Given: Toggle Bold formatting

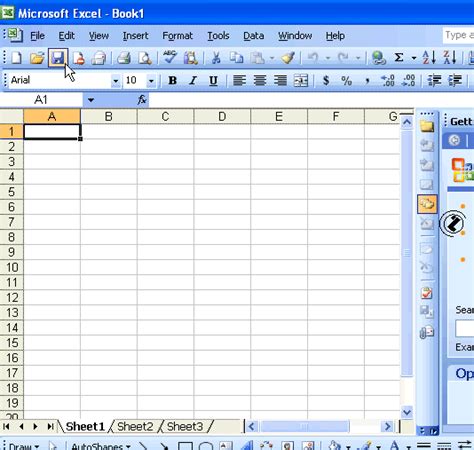Looking at the screenshot, I should tap(172, 80).
